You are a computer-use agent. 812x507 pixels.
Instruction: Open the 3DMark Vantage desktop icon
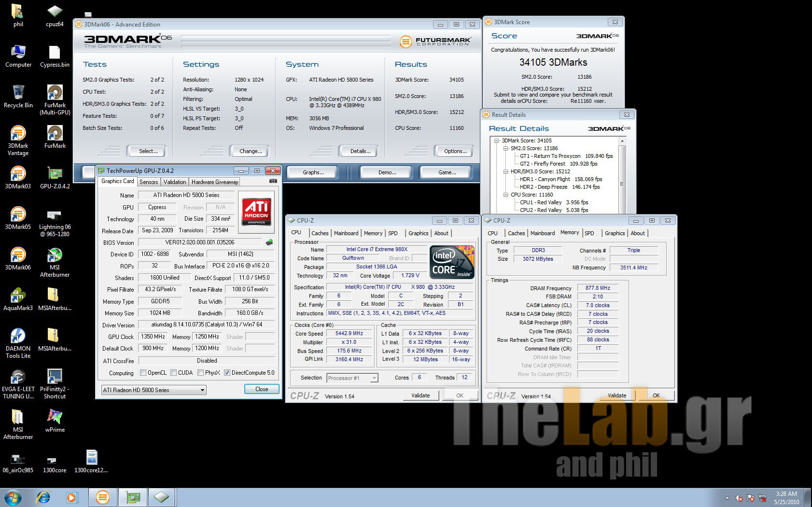(x=18, y=134)
